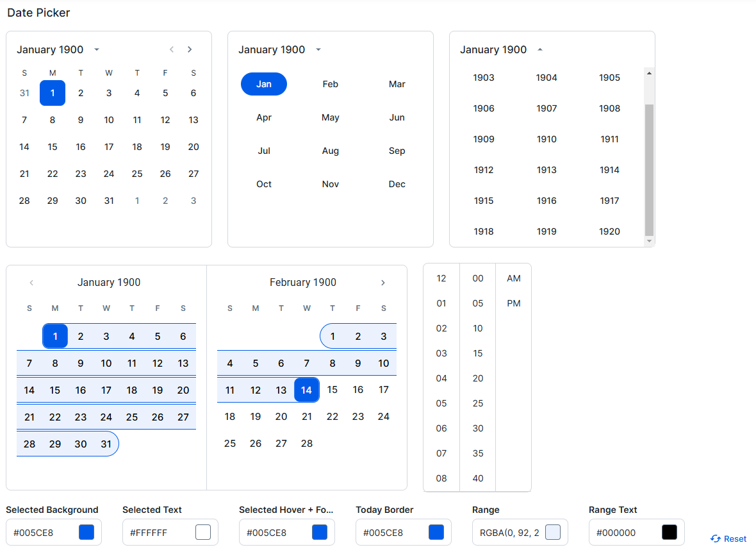Viewport: 756px width, 552px height.
Task: Select minute 30 in the time picker
Action: coord(477,428)
